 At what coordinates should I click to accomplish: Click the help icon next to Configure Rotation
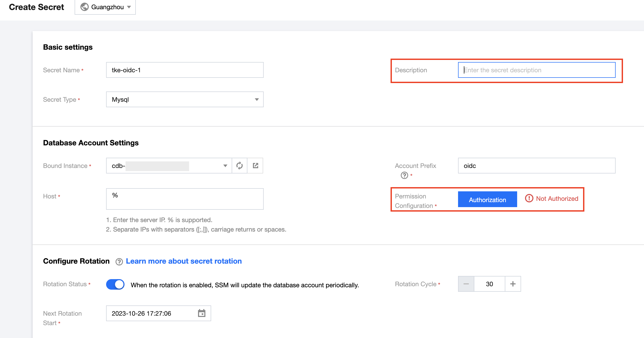coord(119,262)
